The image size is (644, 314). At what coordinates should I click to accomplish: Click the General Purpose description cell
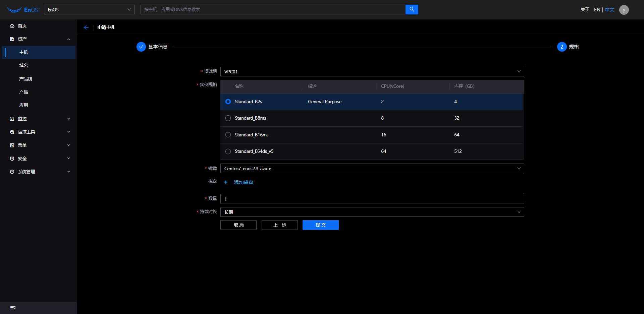[x=325, y=102]
